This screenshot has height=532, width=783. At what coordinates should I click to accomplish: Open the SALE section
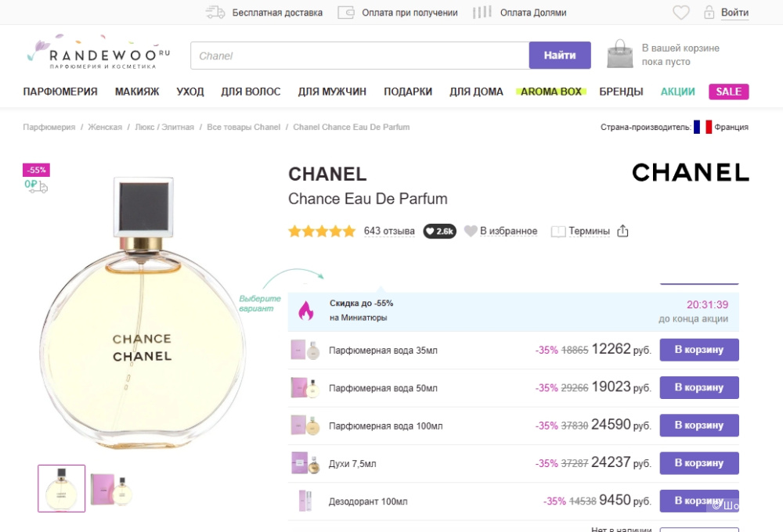tap(728, 91)
